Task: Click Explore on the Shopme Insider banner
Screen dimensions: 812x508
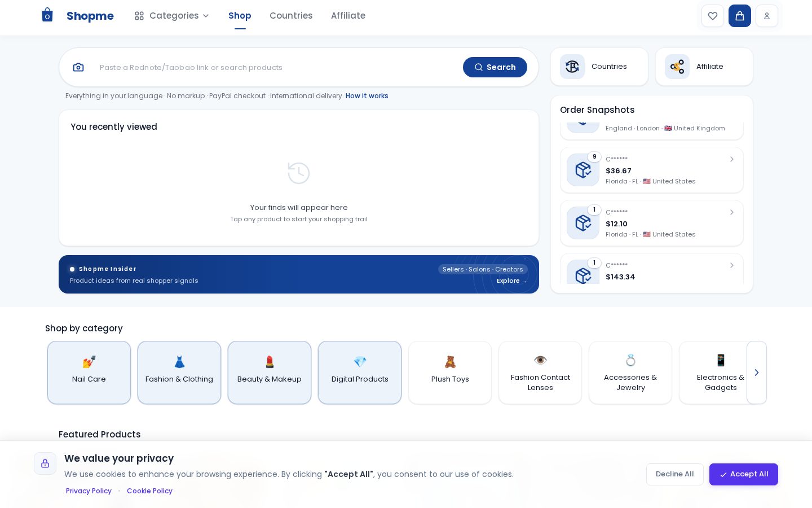Action: [x=511, y=281]
